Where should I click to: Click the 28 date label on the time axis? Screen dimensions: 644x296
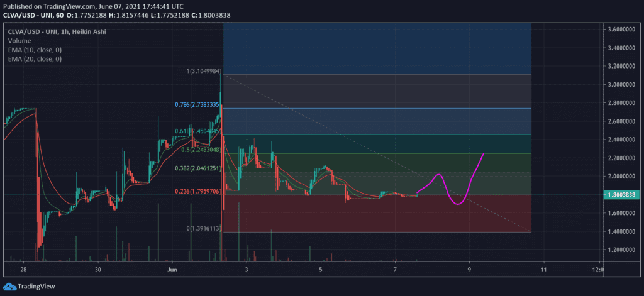click(x=23, y=270)
